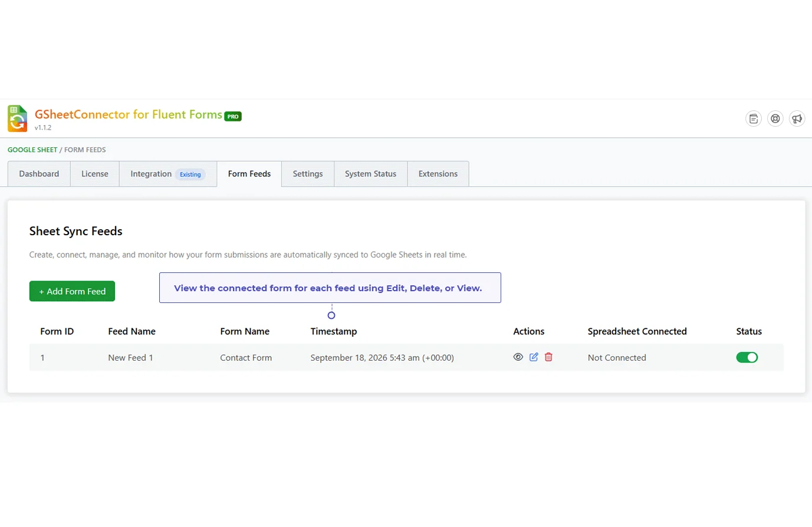Click the v1.1.2 version label
The width and height of the screenshot is (812, 527).
(x=43, y=127)
